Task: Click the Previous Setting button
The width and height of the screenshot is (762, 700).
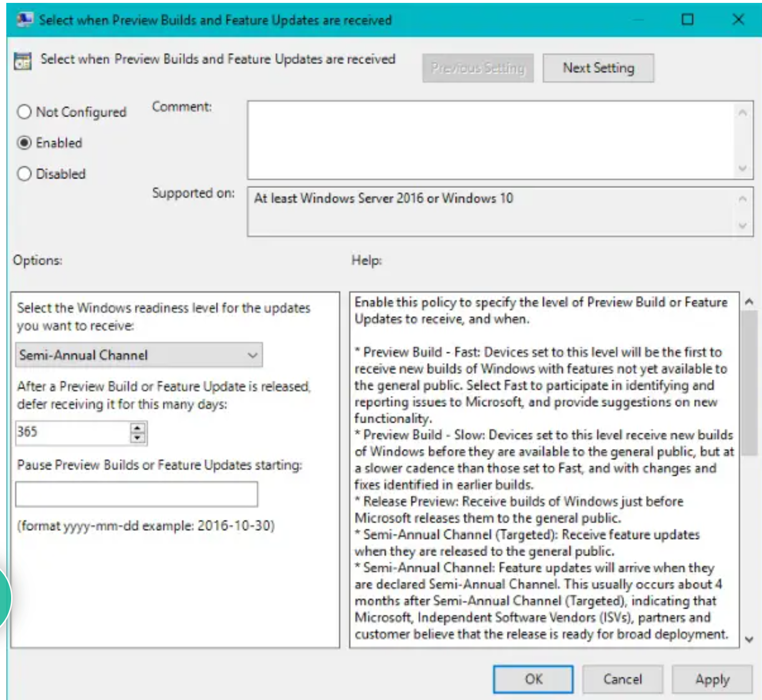Action: (478, 68)
